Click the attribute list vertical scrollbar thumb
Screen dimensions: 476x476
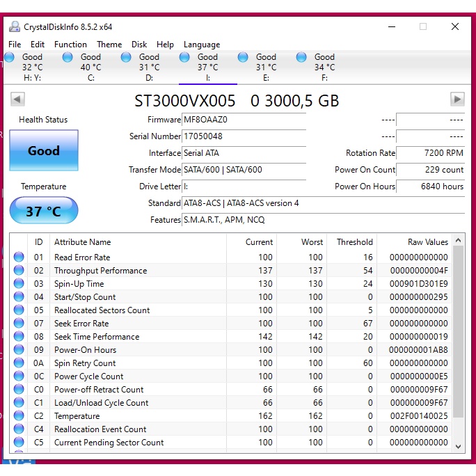458,332
